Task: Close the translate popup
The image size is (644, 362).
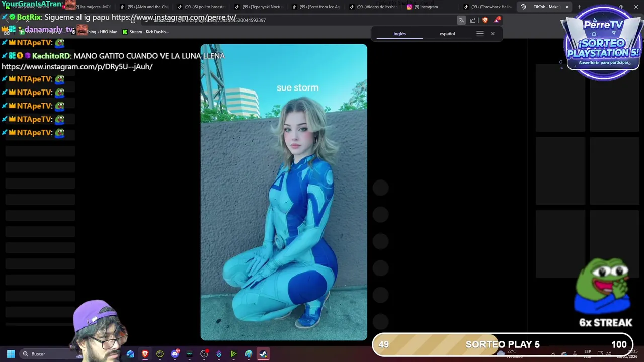Action: (493, 34)
